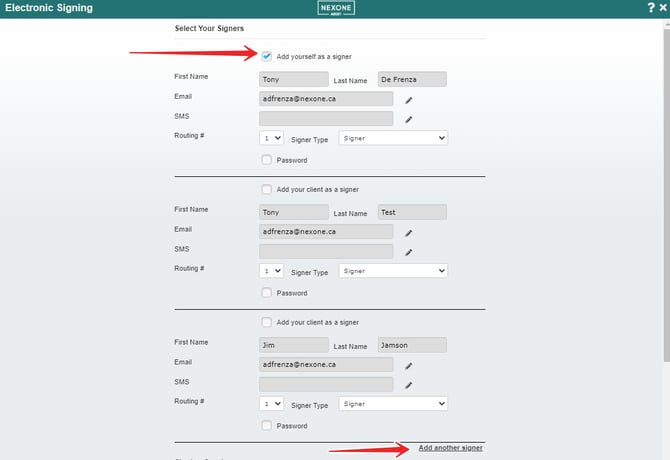Image resolution: width=670 pixels, height=460 pixels.
Task: Click the help question mark icon
Action: [x=651, y=7]
